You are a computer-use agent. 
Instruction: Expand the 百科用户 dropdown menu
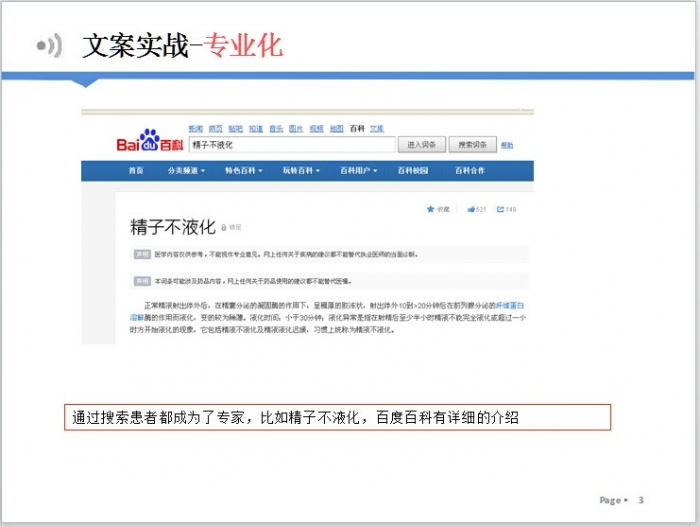tap(358, 171)
